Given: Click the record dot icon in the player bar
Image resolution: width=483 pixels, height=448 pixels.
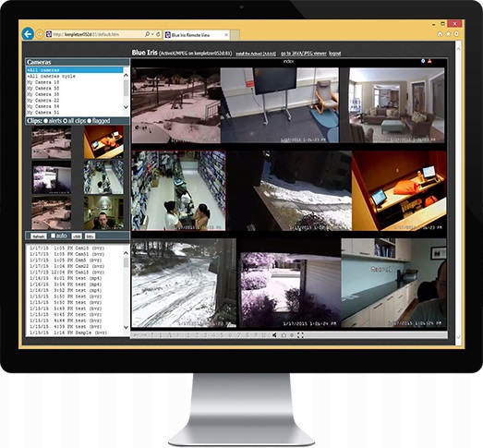Looking at the screenshot, I should click(292, 335).
